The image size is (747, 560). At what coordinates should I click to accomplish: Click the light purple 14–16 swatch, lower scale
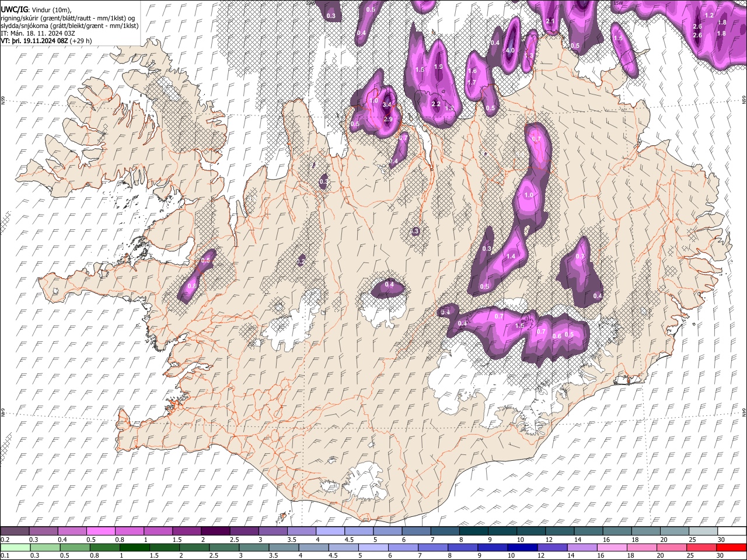pyautogui.click(x=582, y=547)
